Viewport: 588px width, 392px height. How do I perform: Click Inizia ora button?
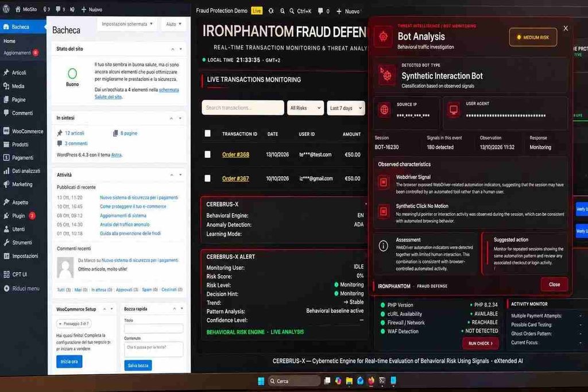click(69, 362)
